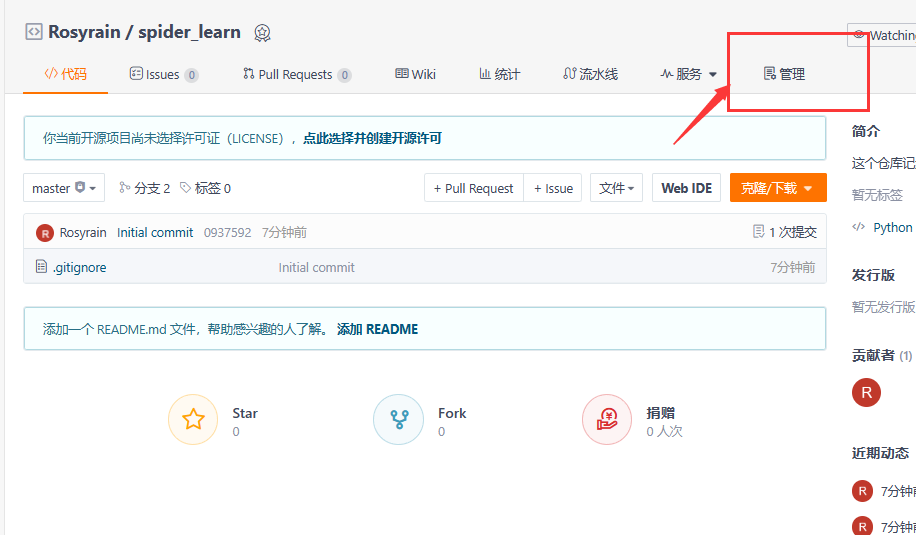Click the 简介 heading
This screenshot has height=535, width=916.
point(866,131)
